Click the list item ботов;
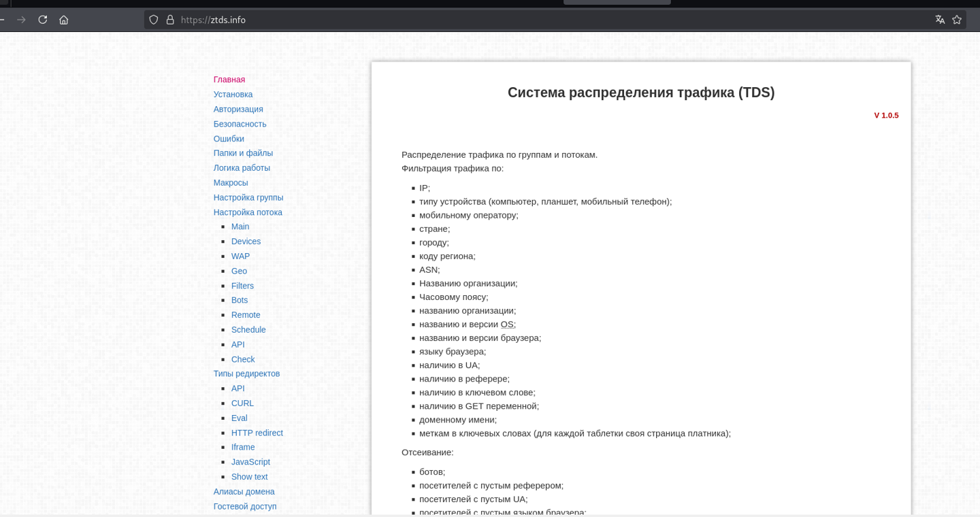This screenshot has width=980, height=517. 432,472
